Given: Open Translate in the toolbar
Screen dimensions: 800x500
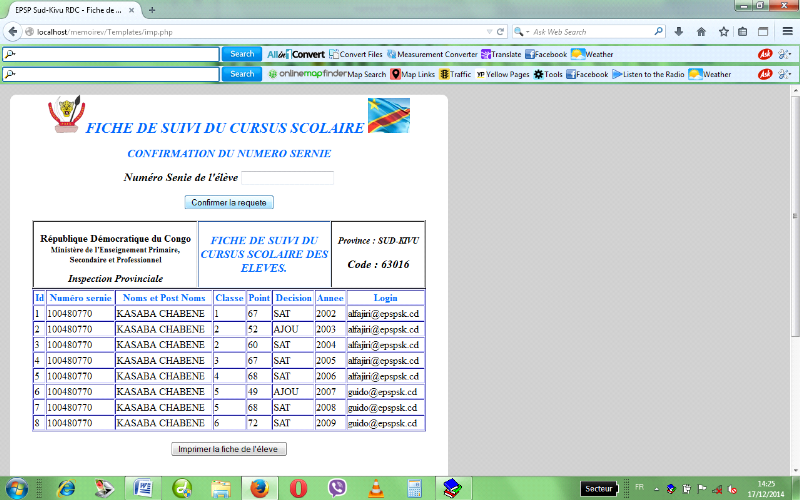Looking at the screenshot, I should pyautogui.click(x=501, y=54).
